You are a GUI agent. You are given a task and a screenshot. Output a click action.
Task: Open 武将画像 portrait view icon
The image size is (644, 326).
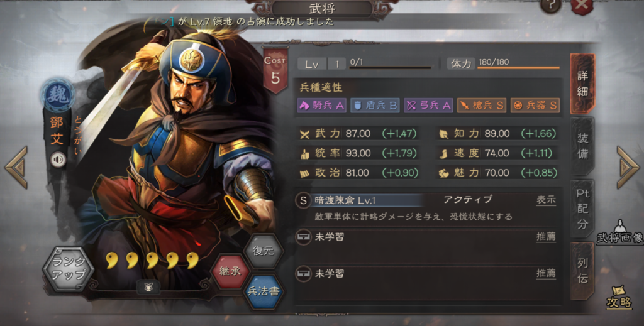620,232
